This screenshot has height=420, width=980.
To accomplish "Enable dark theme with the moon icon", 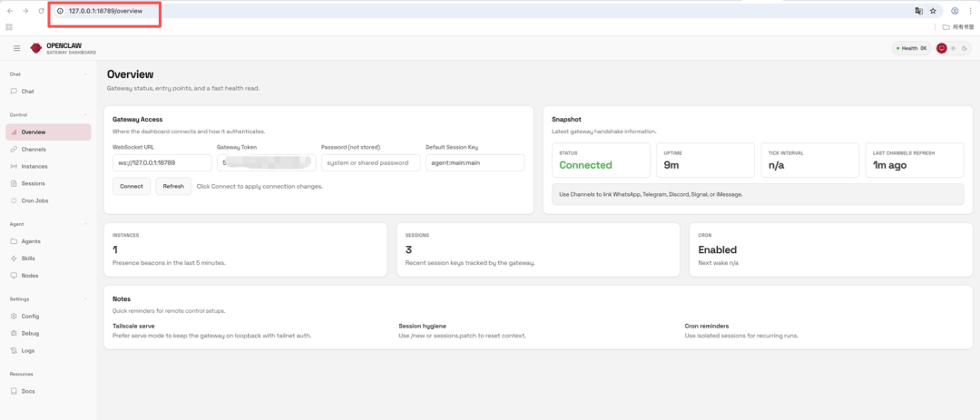I will pyautogui.click(x=965, y=48).
